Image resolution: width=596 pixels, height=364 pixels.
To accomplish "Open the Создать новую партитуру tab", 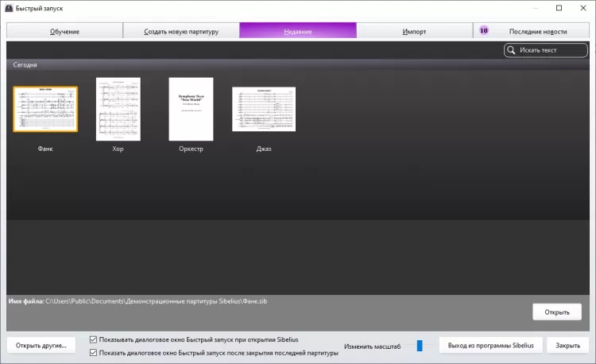I will pos(181,31).
